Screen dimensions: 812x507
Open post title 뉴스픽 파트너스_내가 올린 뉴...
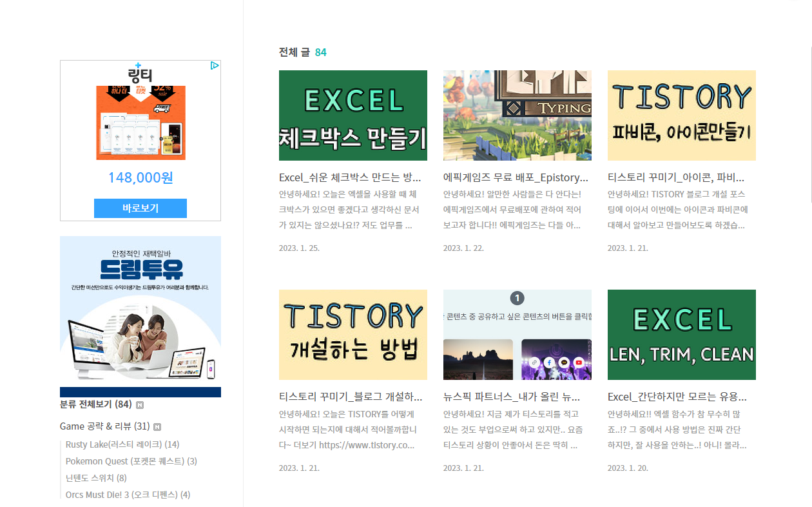[x=512, y=397]
